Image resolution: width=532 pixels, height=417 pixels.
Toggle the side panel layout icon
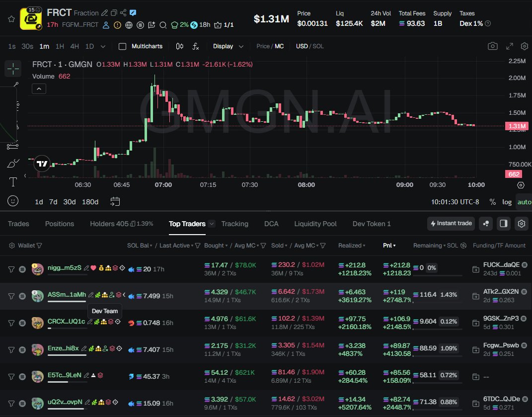click(x=504, y=224)
